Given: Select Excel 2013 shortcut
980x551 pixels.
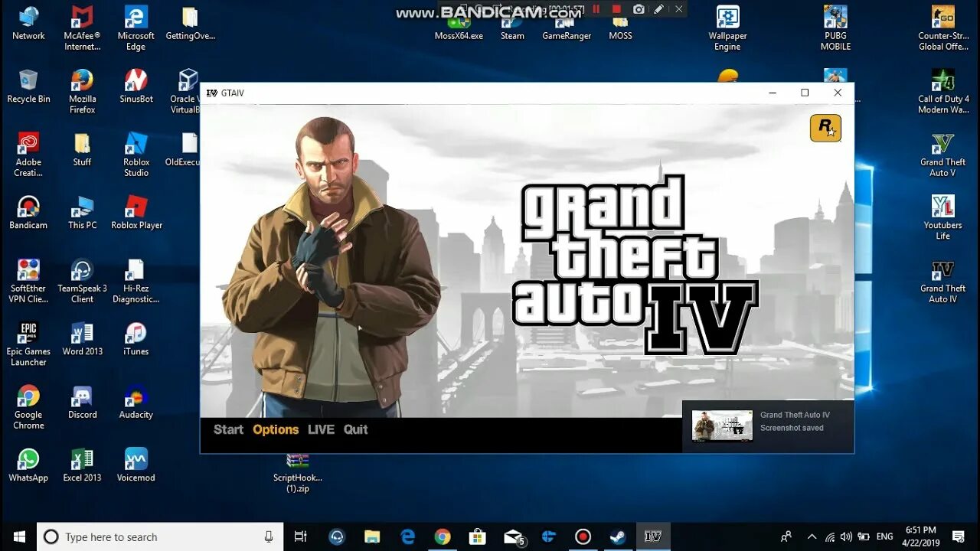Looking at the screenshot, I should [82, 465].
